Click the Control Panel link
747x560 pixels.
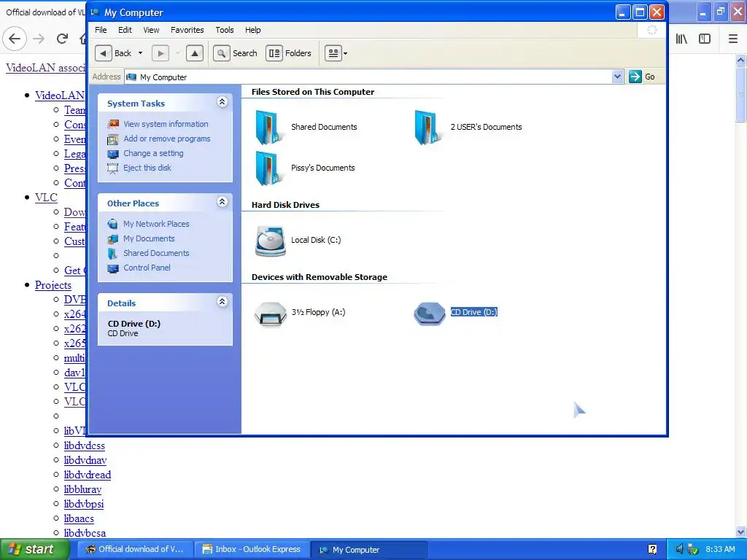pos(147,268)
